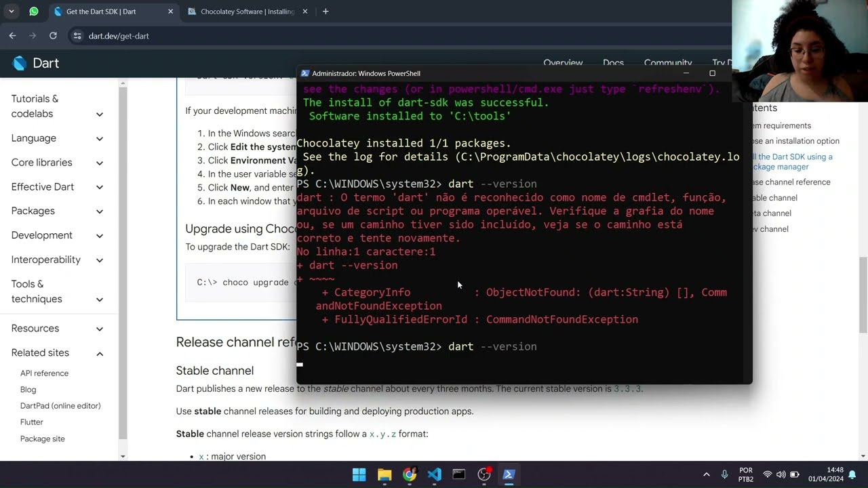Close the Chocolatey Software tab

click(x=304, y=12)
